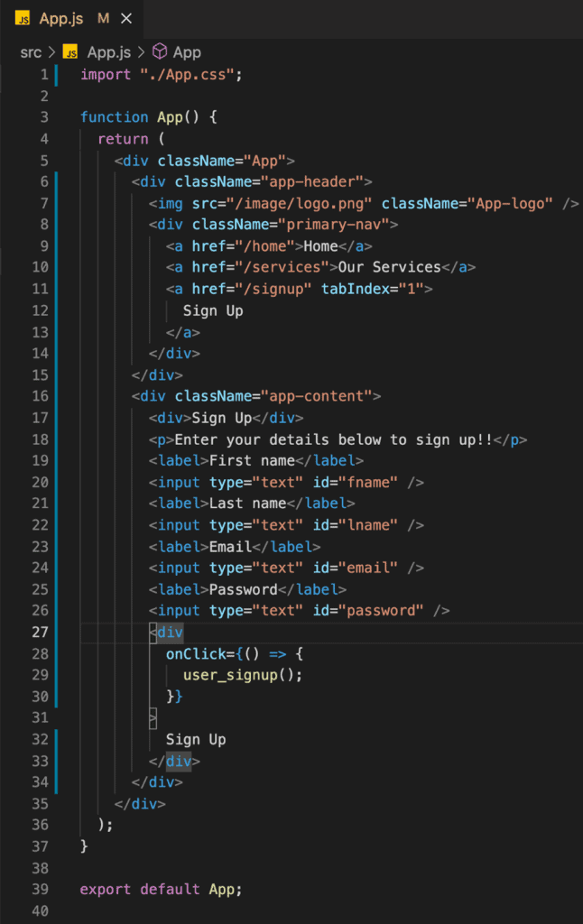Screen dimensions: 583x924
Task: Click the src breadcrumb segment
Action: tap(31, 52)
